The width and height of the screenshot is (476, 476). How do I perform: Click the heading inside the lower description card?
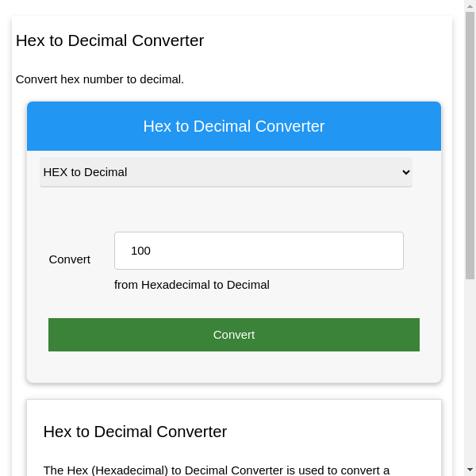(x=135, y=432)
